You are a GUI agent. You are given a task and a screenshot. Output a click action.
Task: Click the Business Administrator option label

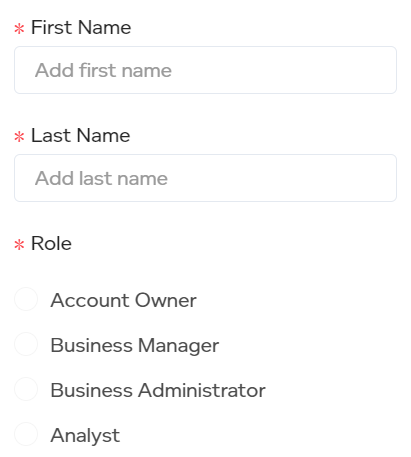pyautogui.click(x=158, y=390)
